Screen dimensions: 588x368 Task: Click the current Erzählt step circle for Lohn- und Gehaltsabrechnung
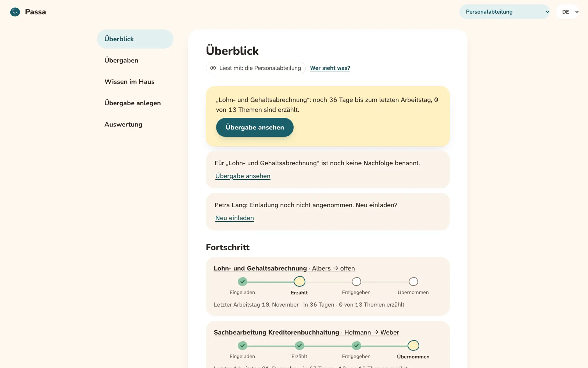[300, 282]
